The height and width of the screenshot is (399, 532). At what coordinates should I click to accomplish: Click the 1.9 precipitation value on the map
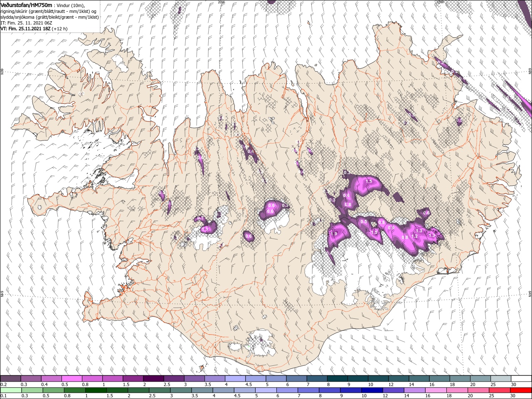click(333, 234)
